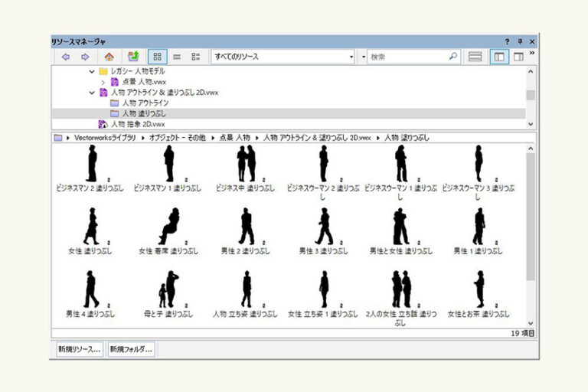Toggle the file browser pane button
The image size is (588, 392).
[x=499, y=57]
